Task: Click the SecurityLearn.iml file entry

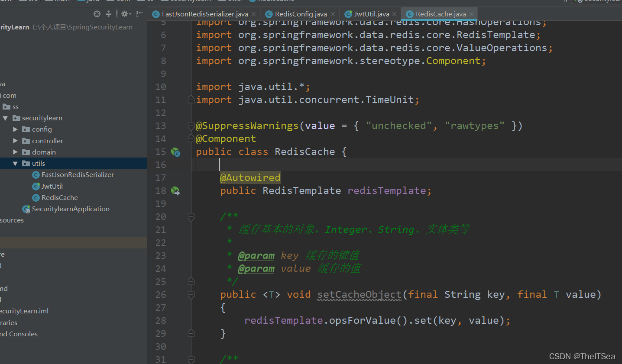Action: pyautogui.click(x=24, y=311)
